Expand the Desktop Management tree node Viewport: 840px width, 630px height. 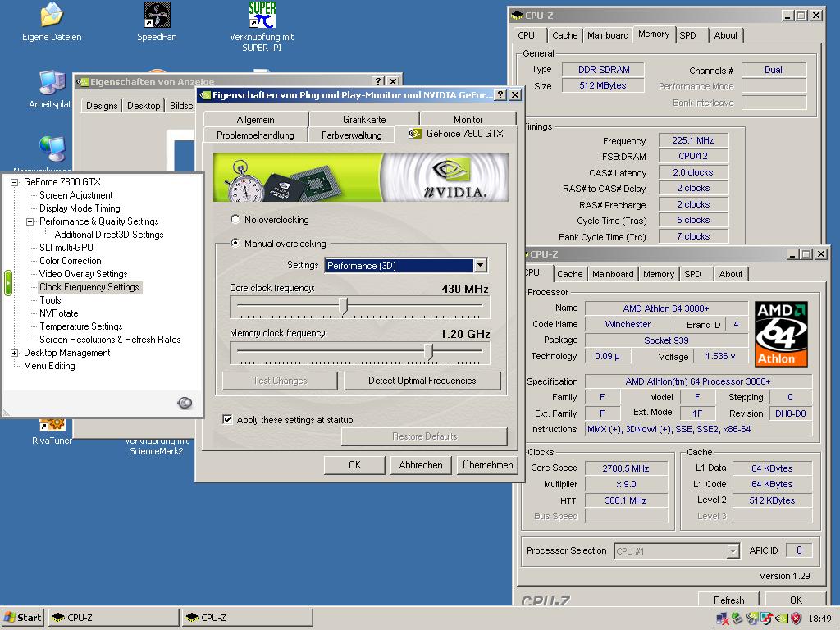click(x=15, y=353)
